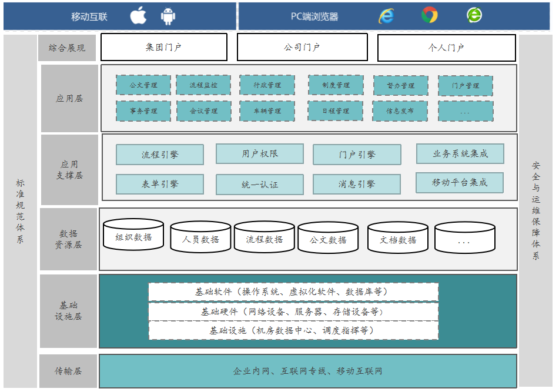Viewport: 559px width, 392px height.
Task: Select the 信息发布 module
Action: [400, 110]
